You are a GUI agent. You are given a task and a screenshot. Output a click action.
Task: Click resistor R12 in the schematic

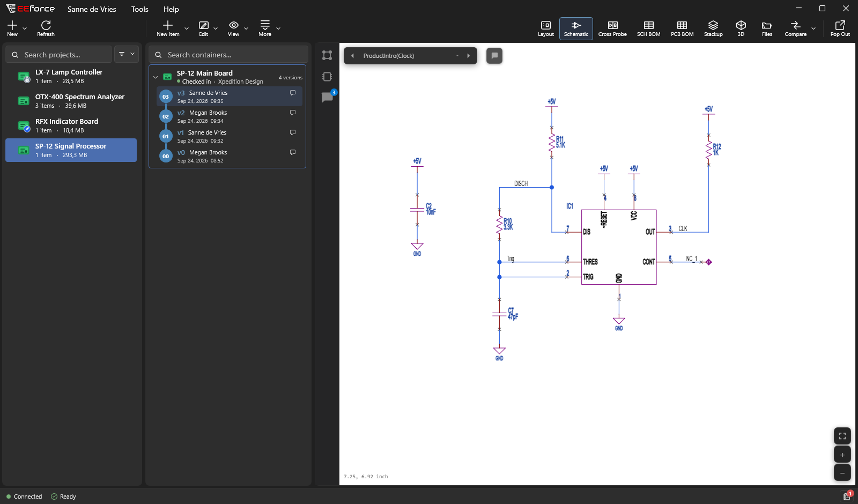click(709, 150)
